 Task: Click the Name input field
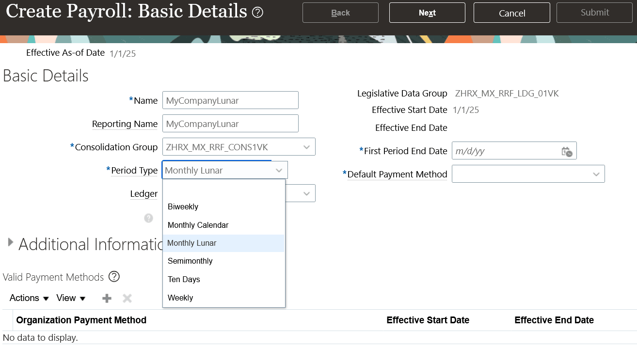pos(230,100)
